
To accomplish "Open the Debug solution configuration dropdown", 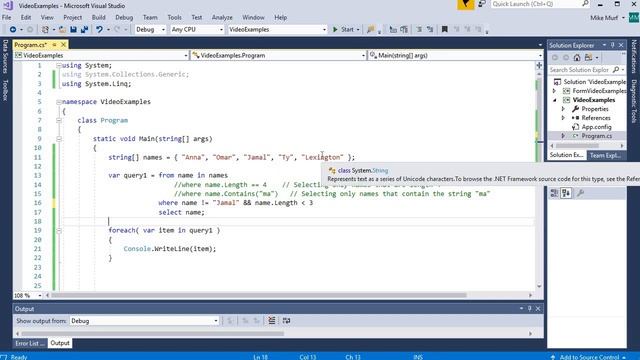I will click(150, 29).
